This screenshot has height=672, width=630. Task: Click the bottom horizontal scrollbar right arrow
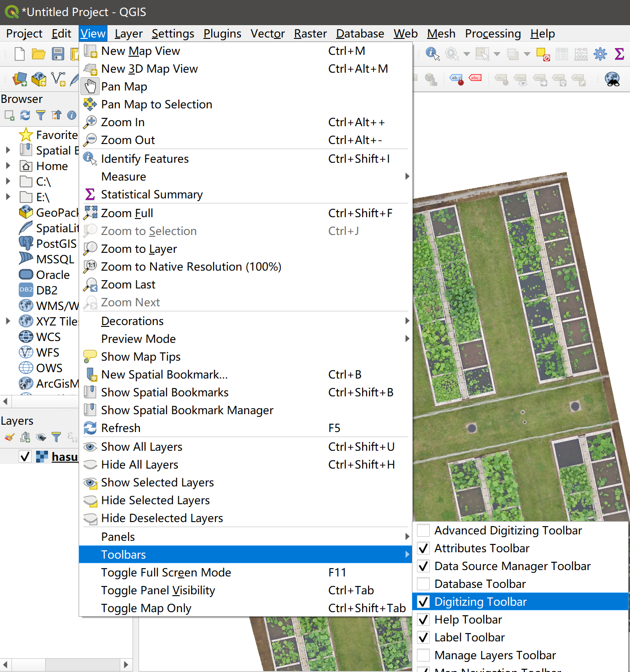click(127, 664)
